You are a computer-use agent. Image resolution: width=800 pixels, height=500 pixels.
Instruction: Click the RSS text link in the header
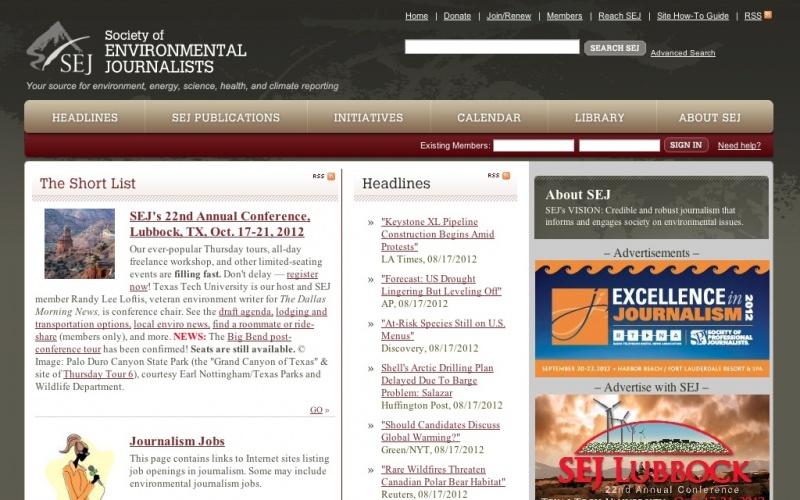click(753, 16)
